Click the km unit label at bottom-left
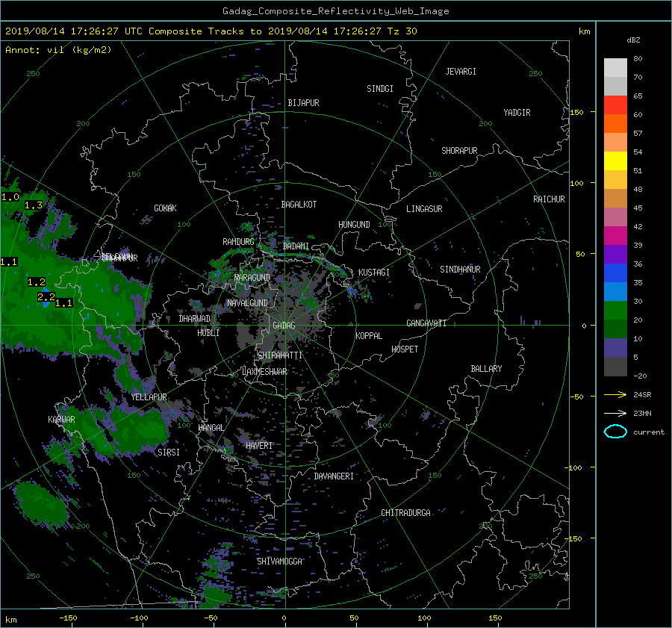 click(11, 620)
